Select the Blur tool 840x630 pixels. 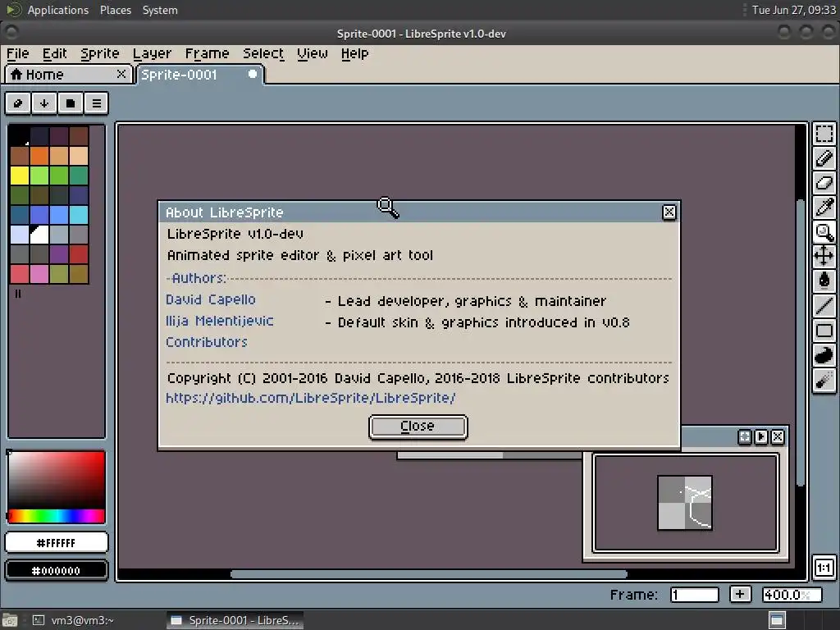coord(824,379)
